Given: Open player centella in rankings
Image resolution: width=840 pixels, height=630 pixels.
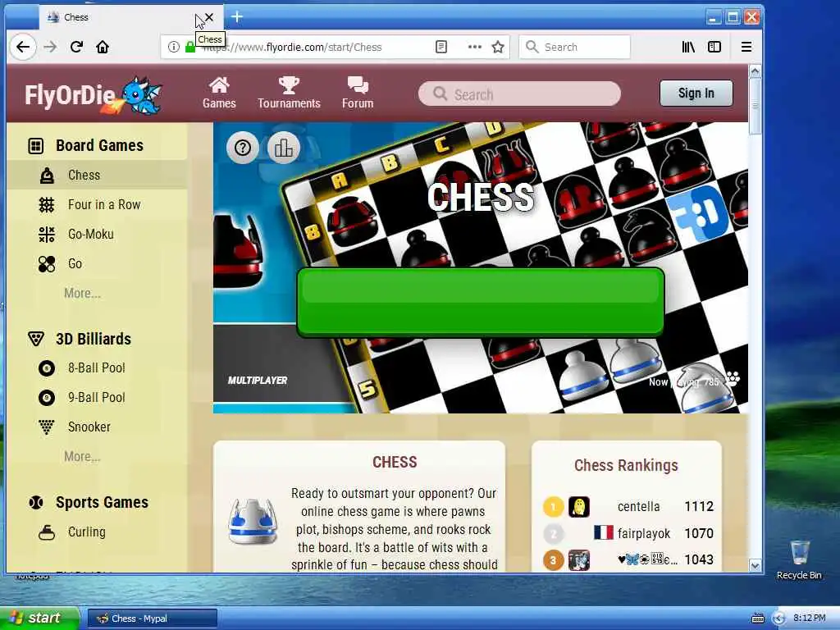Looking at the screenshot, I should click(638, 507).
